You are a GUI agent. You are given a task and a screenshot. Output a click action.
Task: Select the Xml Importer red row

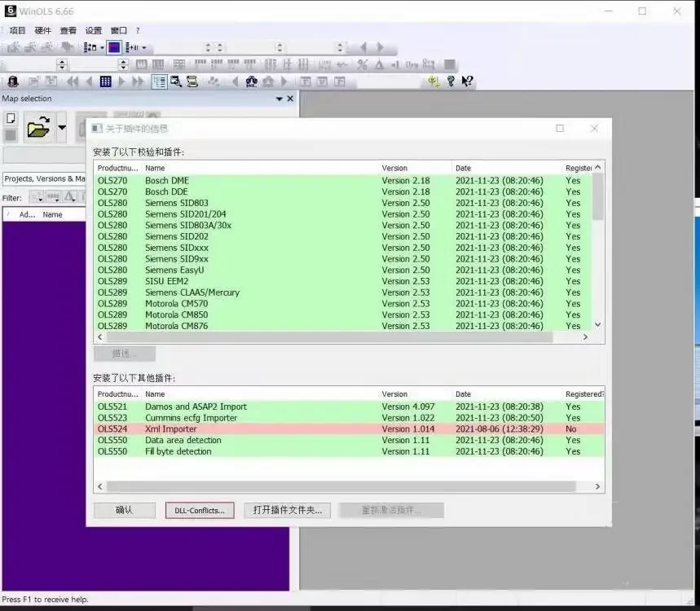350,429
